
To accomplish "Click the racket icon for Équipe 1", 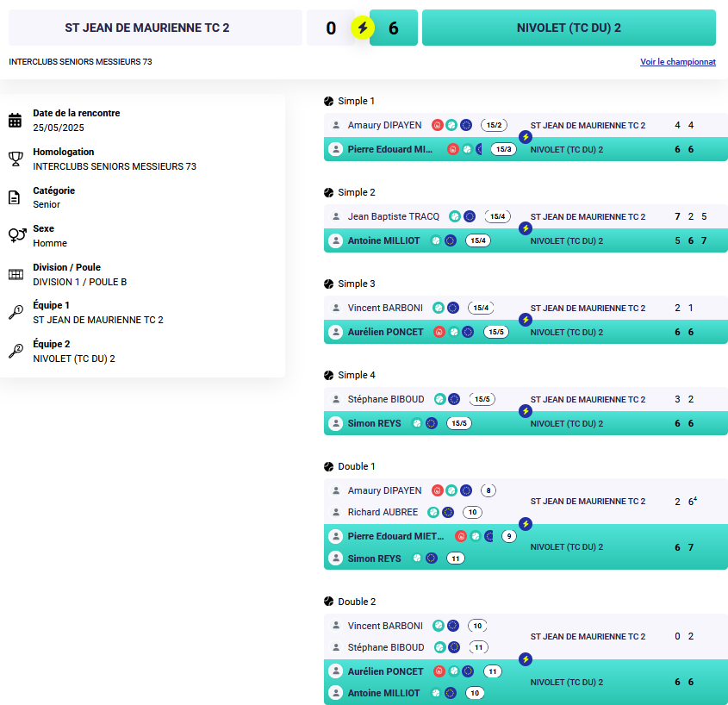I will tap(16, 313).
